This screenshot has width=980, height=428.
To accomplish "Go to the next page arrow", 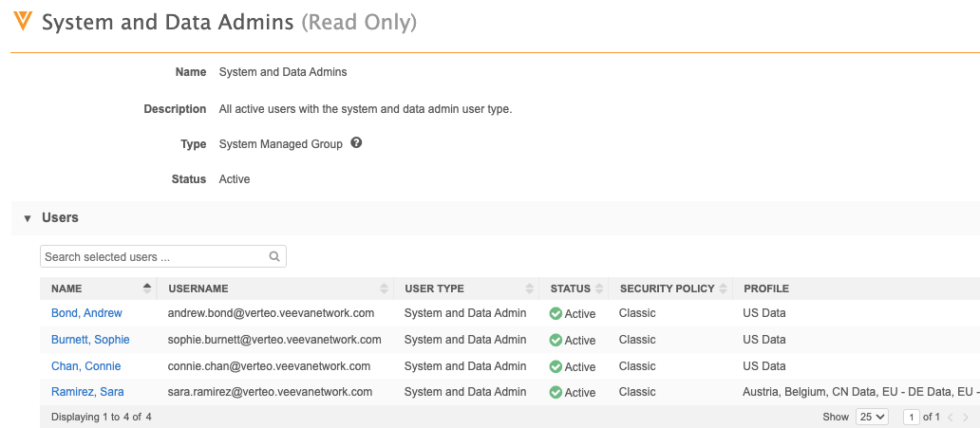I will pos(966,417).
